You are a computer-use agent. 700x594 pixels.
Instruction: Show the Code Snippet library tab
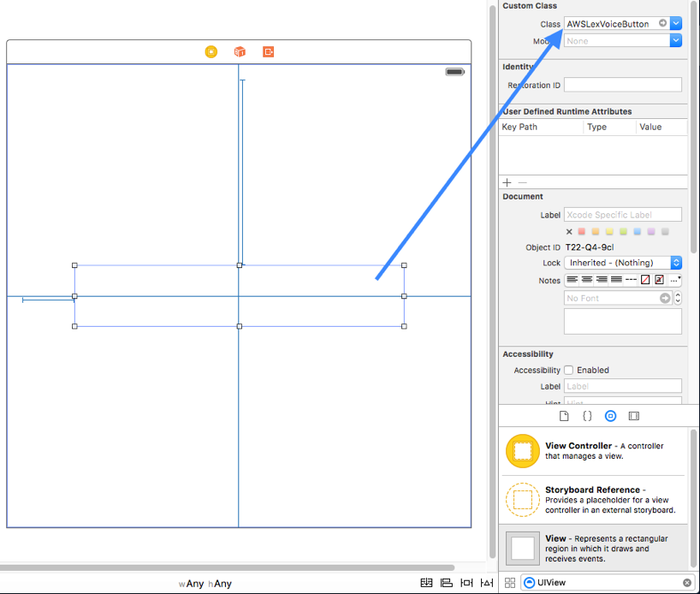tap(588, 416)
